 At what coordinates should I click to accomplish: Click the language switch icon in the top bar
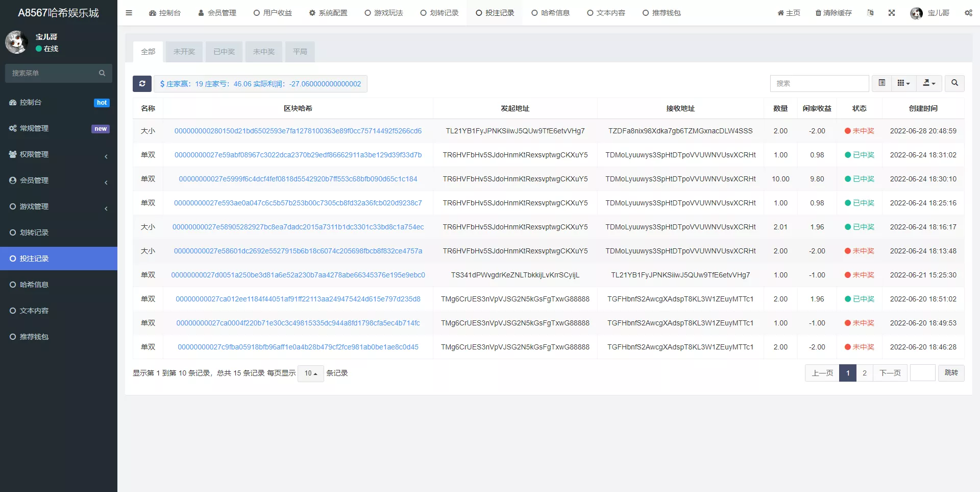870,13
